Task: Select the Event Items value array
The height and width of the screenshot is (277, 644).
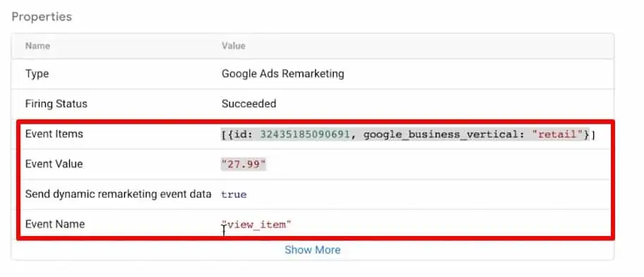Action: pos(408,134)
